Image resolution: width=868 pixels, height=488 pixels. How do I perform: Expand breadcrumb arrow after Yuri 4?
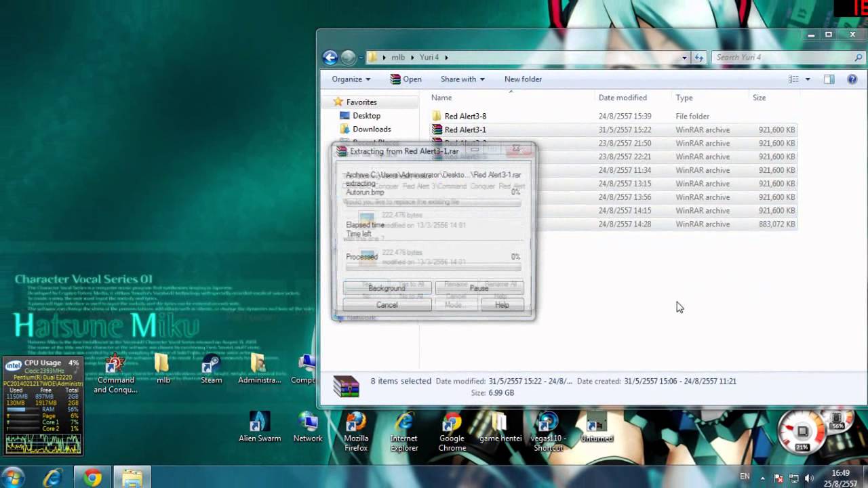(x=446, y=58)
